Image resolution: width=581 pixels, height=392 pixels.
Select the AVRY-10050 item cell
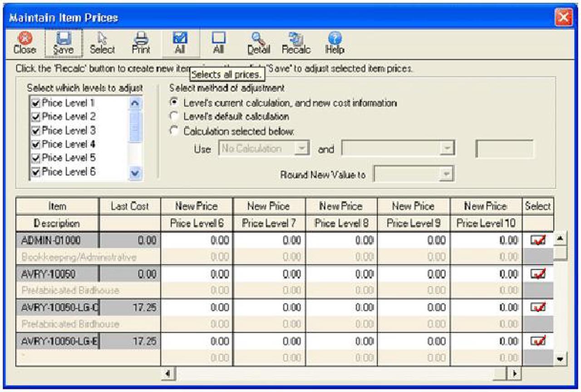pyautogui.click(x=58, y=274)
